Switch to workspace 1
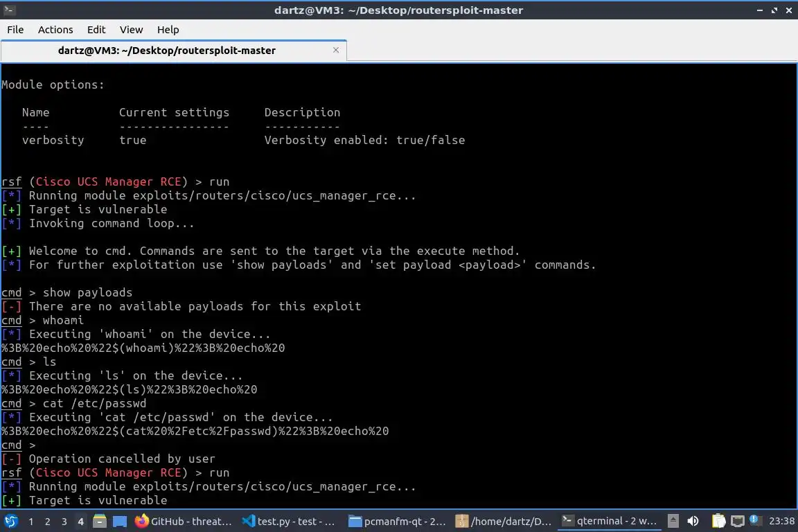The image size is (798, 532). [x=31, y=522]
